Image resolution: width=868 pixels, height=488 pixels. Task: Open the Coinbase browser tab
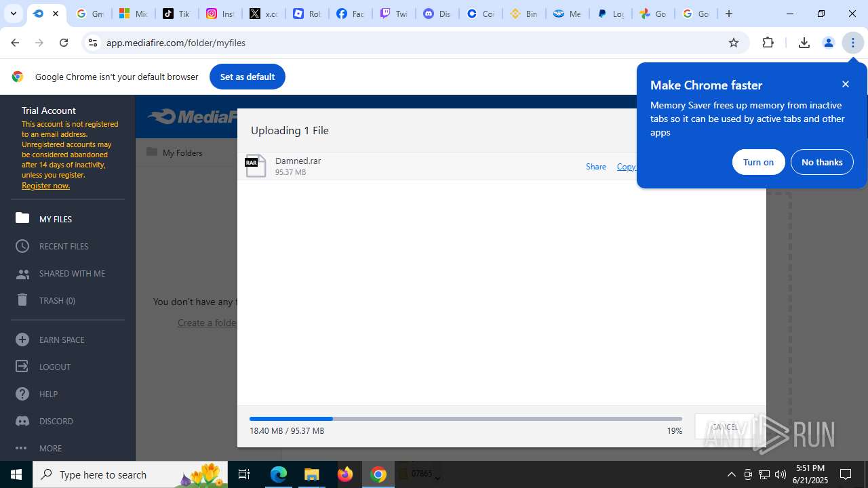[x=480, y=14]
